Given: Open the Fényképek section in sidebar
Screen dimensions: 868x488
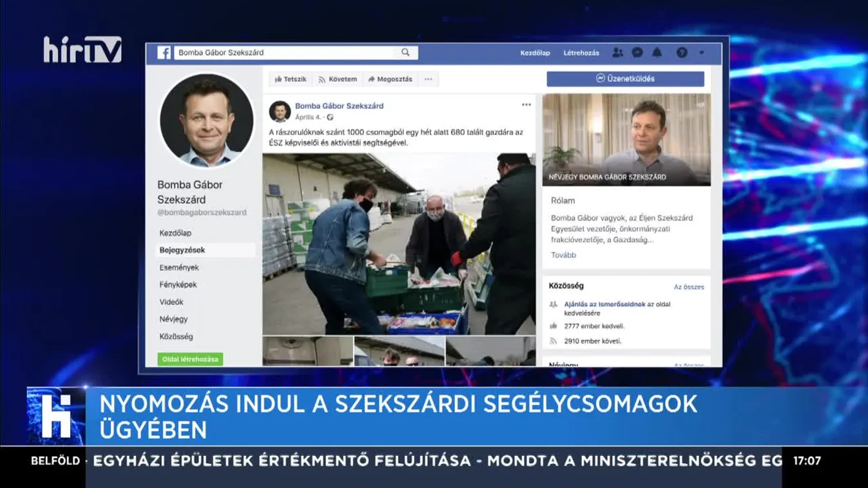Looking at the screenshot, I should point(174,284).
